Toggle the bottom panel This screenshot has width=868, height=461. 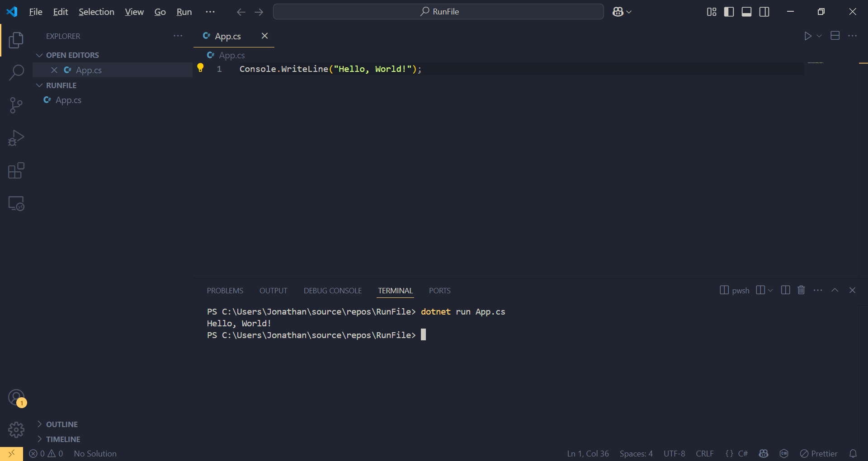(x=746, y=12)
